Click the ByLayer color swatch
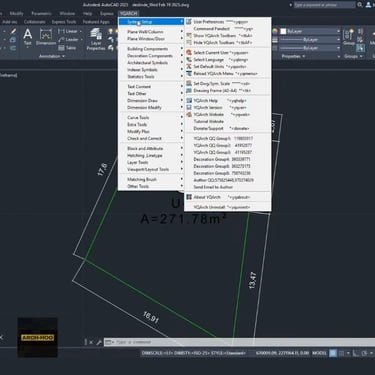Image resolution: width=375 pixels, height=375 pixels. click(283, 31)
